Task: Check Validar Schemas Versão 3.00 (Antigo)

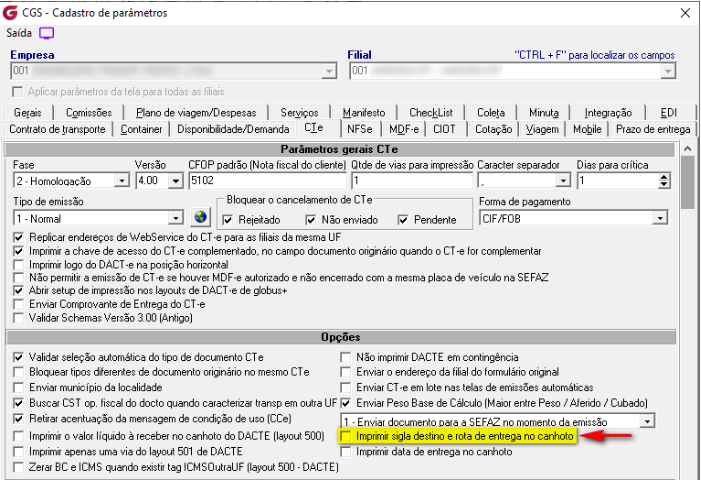Action: [x=18, y=318]
